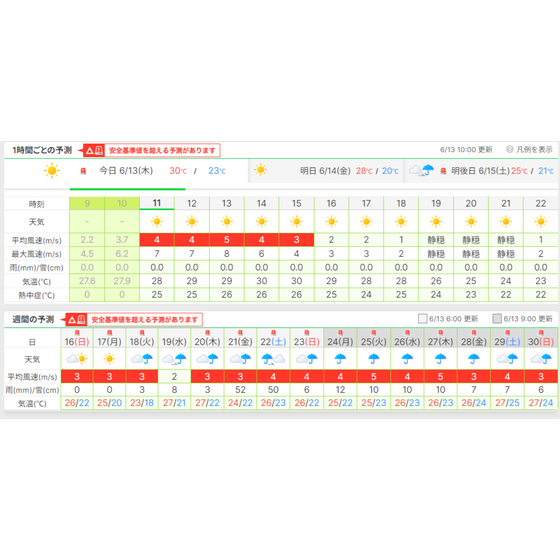Click the green progress bar under today tab
The width and height of the screenshot is (560, 560).
pos(128,189)
